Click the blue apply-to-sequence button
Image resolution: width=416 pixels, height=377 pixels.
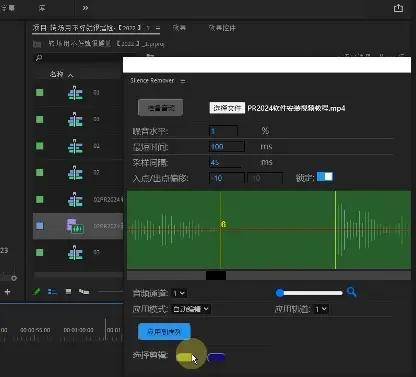pos(164,332)
